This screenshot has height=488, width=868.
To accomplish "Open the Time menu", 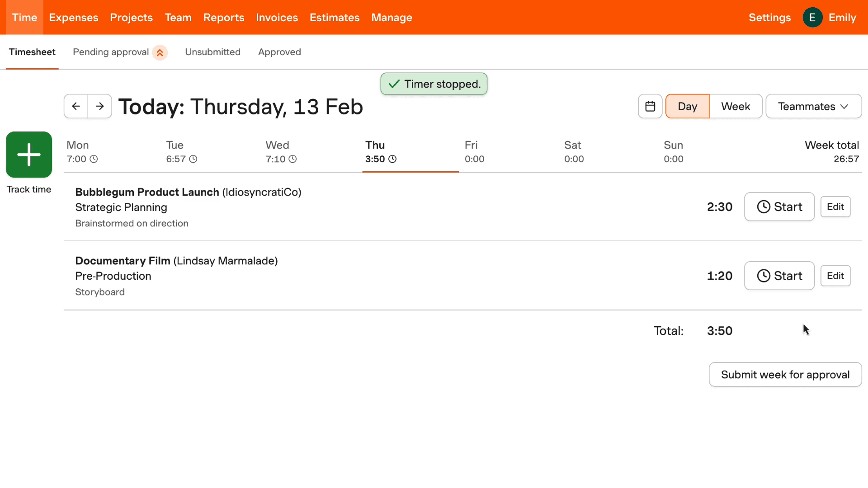I will pyautogui.click(x=24, y=18).
